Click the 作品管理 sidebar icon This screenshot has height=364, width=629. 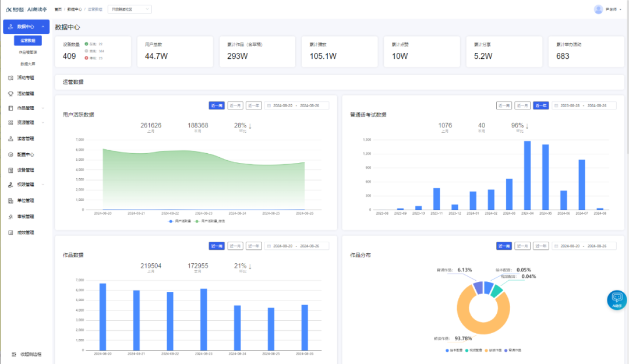pos(10,108)
